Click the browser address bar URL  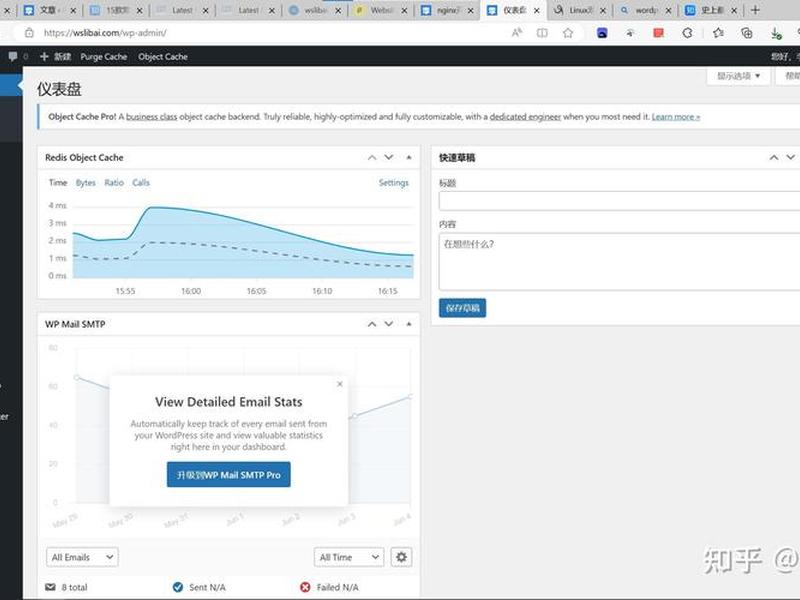tap(105, 33)
